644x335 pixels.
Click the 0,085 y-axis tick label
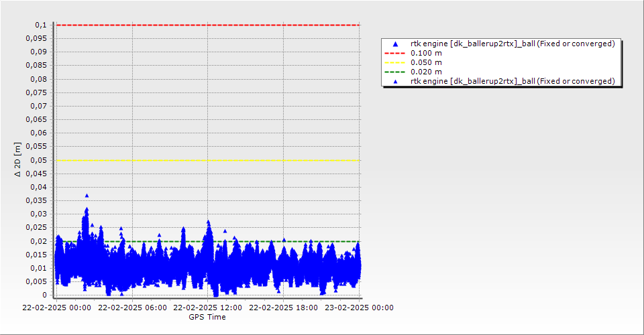click(x=36, y=66)
